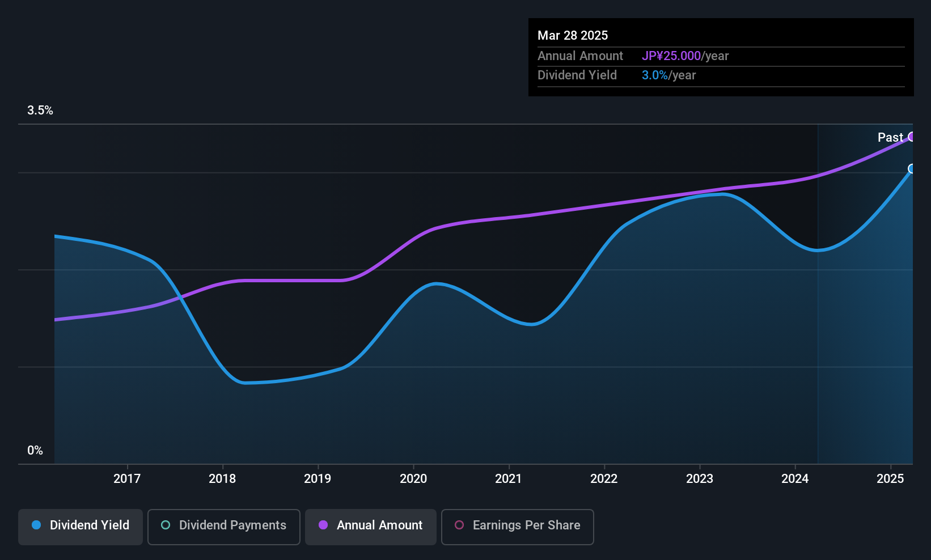Viewport: 931px width, 560px height.
Task: Click the Past label on chart
Action: [x=890, y=137]
